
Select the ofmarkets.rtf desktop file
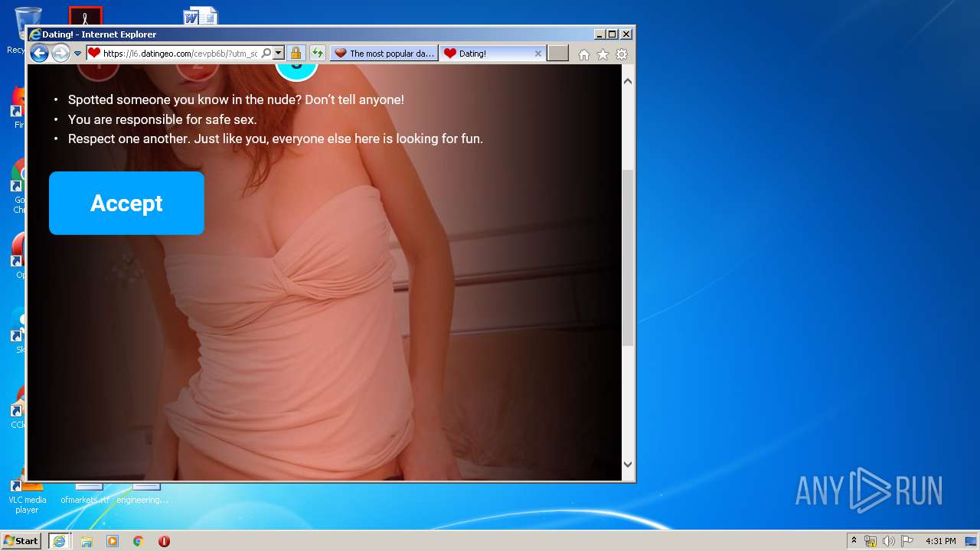85,494
